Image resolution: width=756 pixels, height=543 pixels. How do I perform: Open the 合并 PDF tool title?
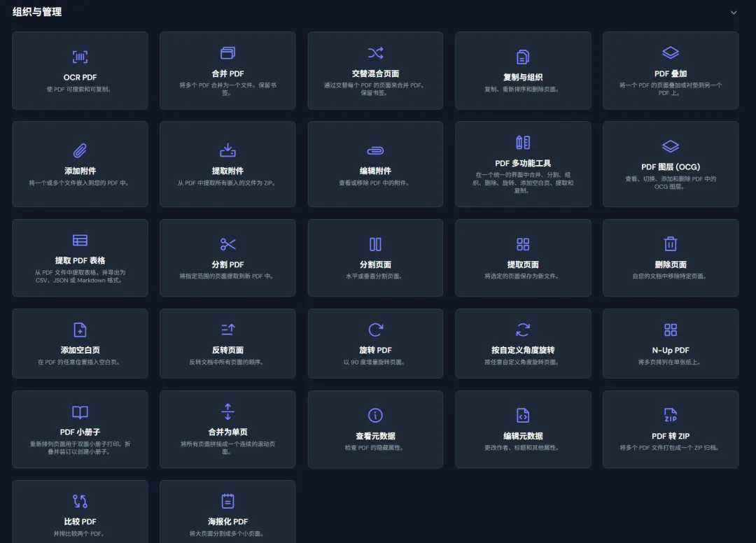(227, 73)
